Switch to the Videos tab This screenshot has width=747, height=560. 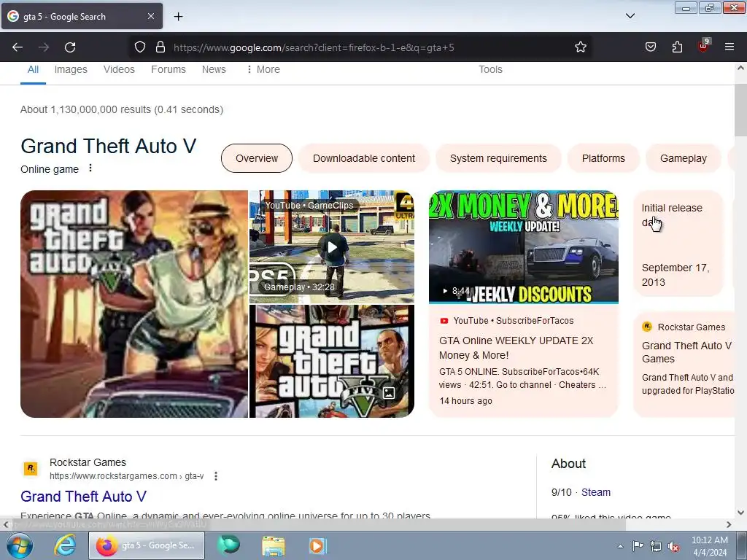(x=119, y=69)
